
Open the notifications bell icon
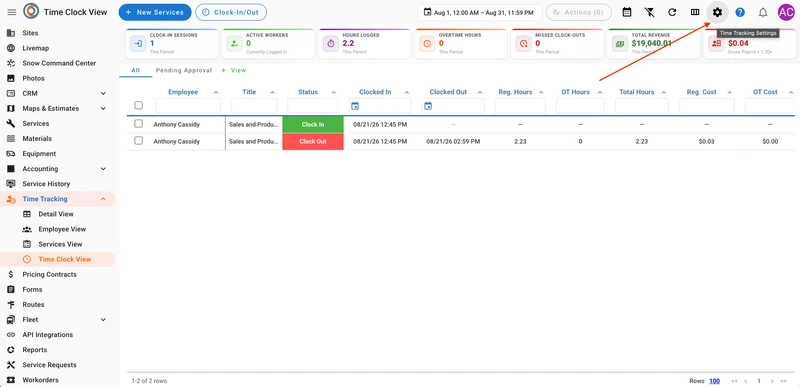click(763, 12)
